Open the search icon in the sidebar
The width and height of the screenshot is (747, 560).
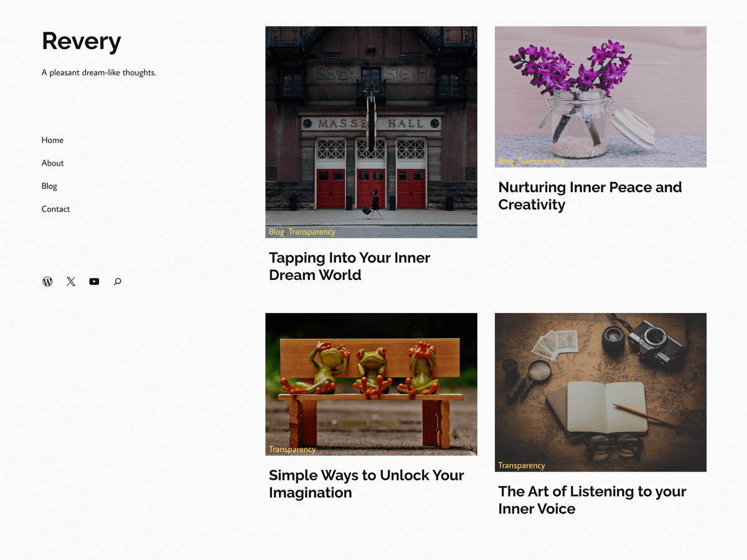tap(117, 282)
